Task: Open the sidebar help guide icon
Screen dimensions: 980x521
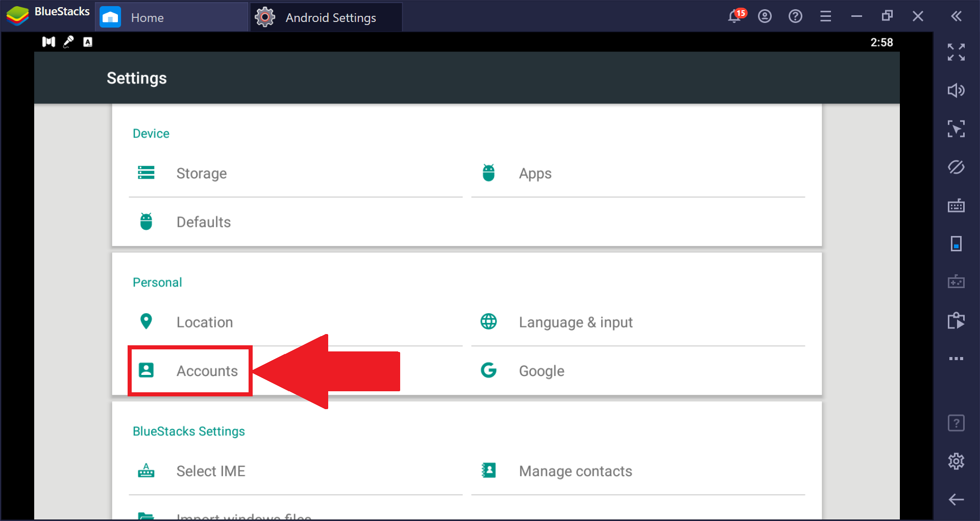Action: (956, 423)
